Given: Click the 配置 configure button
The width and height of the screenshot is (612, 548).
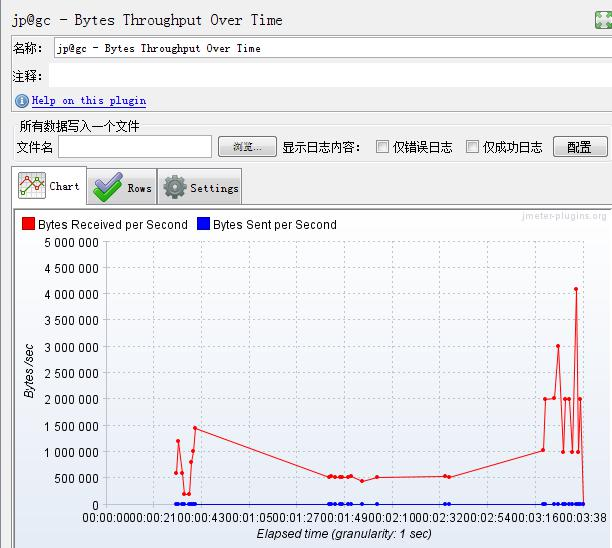Looking at the screenshot, I should coord(579,147).
